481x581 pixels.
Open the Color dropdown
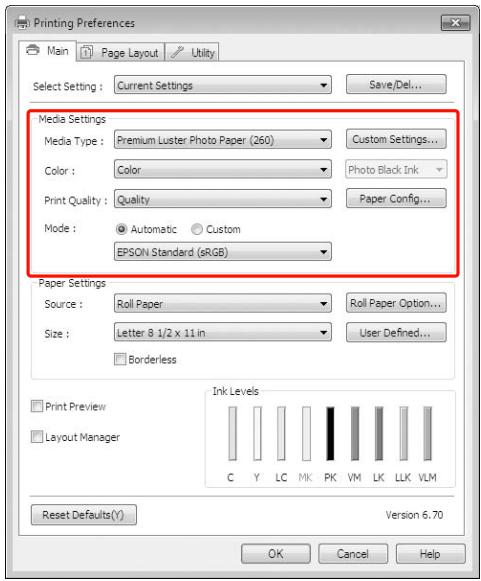tap(223, 170)
